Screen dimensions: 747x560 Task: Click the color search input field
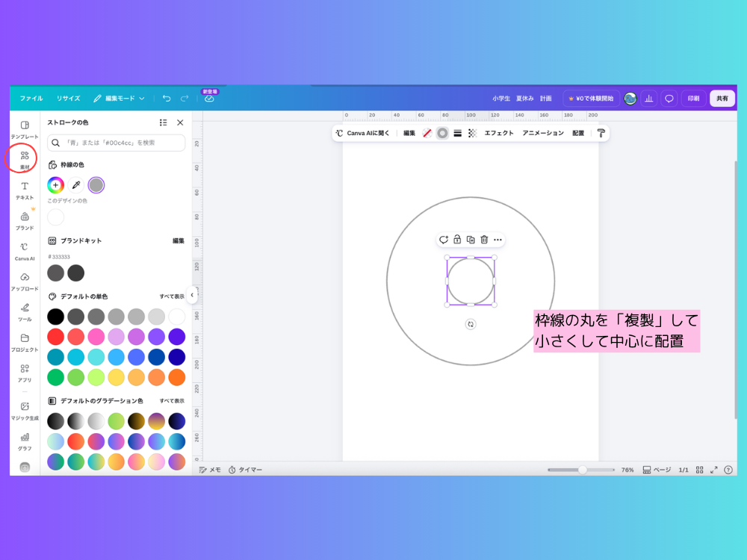click(x=117, y=143)
